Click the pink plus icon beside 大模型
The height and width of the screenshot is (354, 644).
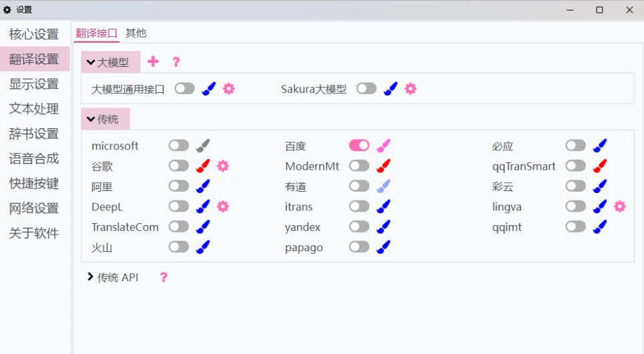click(x=153, y=61)
